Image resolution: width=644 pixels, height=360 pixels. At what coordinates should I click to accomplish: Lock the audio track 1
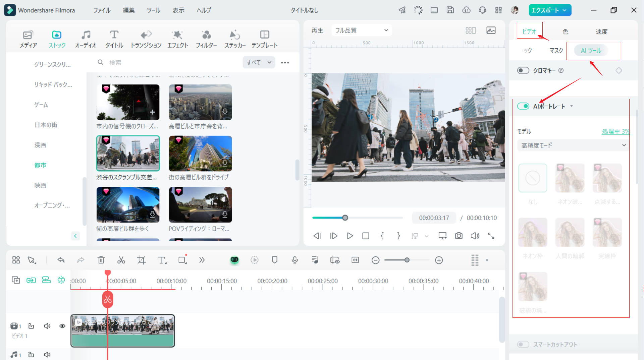[31, 355]
